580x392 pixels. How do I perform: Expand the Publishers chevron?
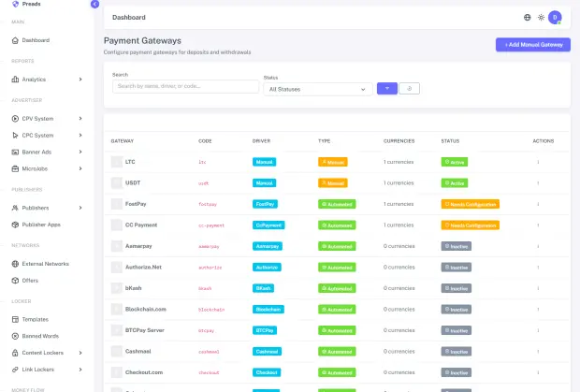[x=80, y=208]
